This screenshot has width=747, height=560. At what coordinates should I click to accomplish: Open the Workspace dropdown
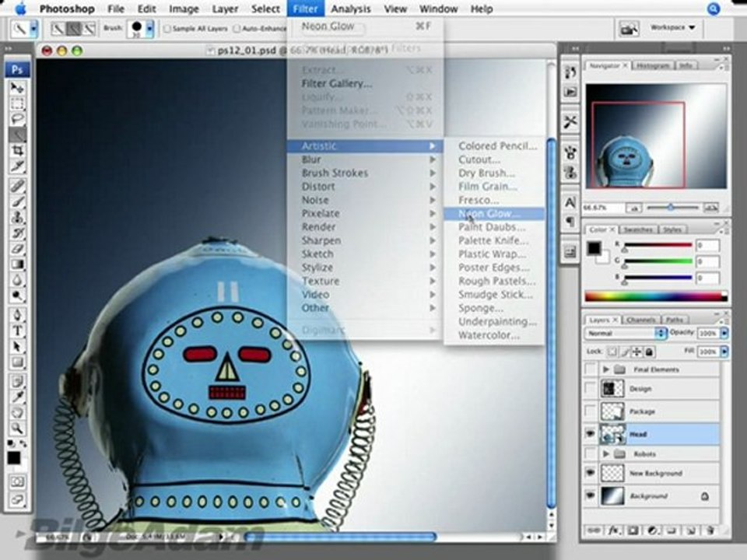[672, 28]
